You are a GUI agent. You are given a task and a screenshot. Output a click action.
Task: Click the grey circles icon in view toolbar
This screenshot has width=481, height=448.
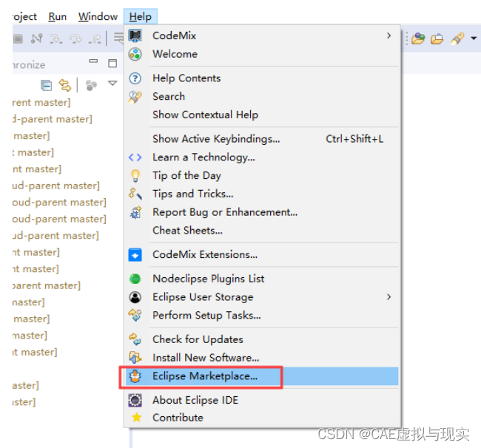91,86
